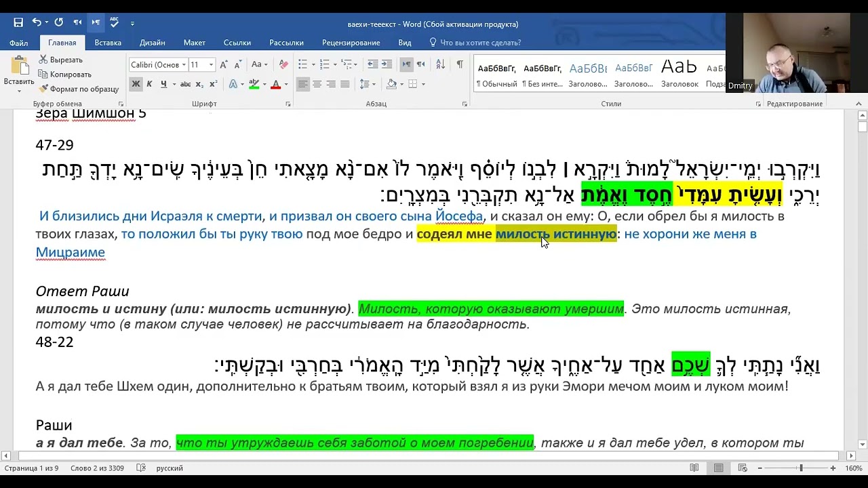868x488 pixels.
Task: Toggle strikethrough (abc) formatting
Action: click(184, 84)
